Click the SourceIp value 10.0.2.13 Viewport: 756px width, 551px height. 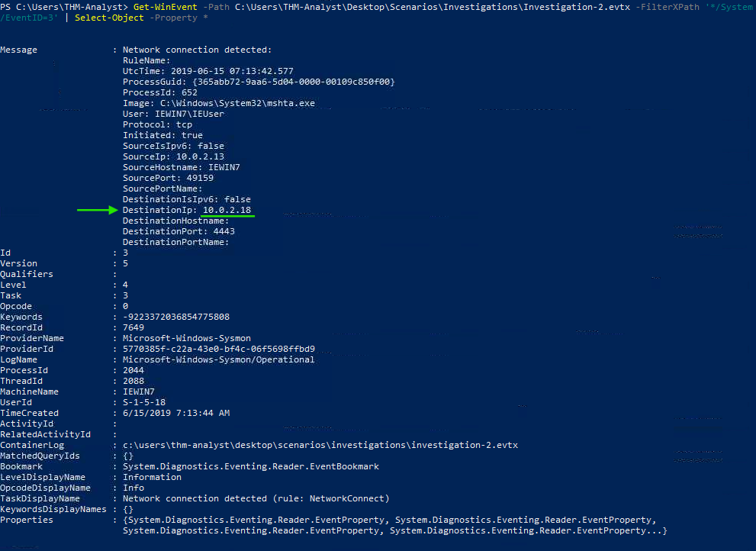coord(200,156)
